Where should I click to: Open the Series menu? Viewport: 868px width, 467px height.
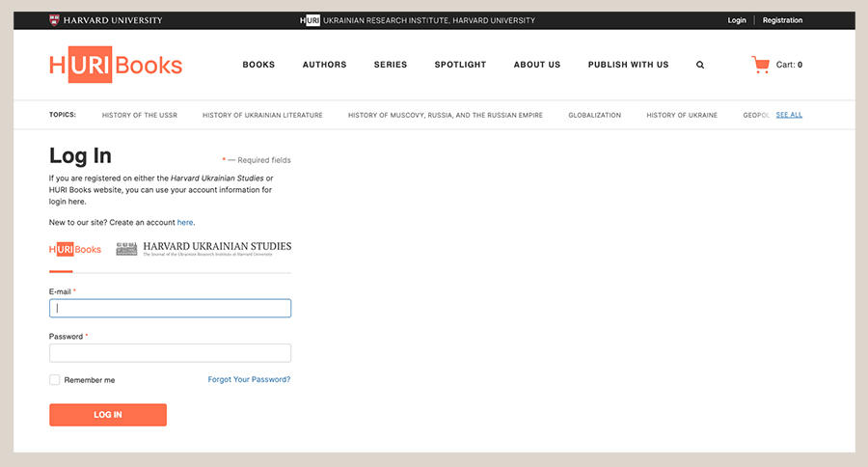click(x=391, y=65)
